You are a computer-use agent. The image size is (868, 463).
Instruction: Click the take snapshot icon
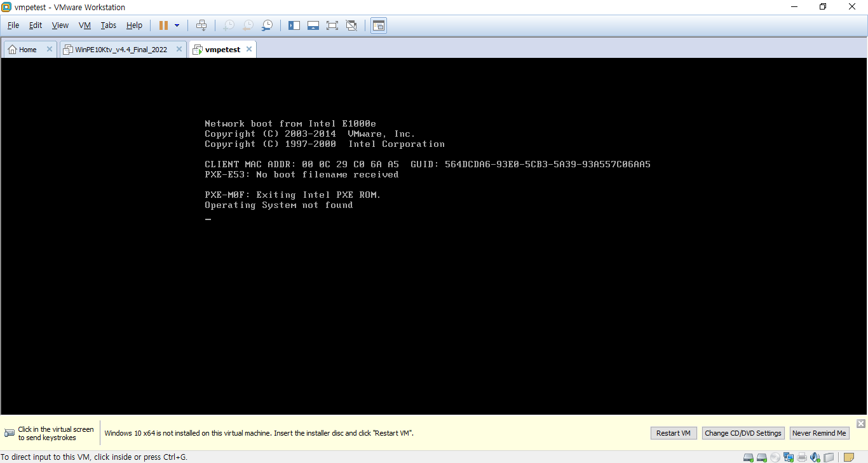point(229,25)
